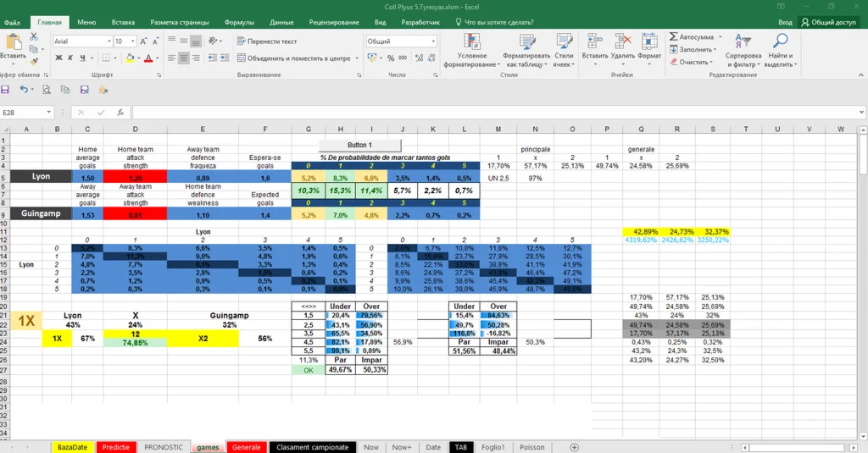The width and height of the screenshot is (868, 453).
Task: Apply yellow fill color bucket
Action: coord(130,58)
